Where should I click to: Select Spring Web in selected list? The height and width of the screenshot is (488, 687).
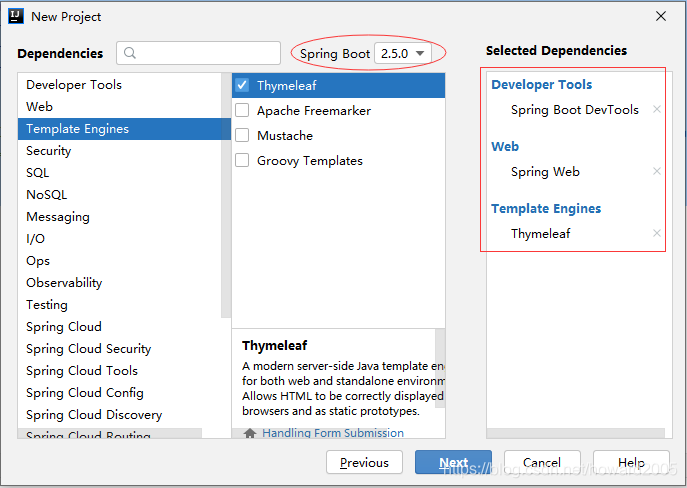coord(545,172)
